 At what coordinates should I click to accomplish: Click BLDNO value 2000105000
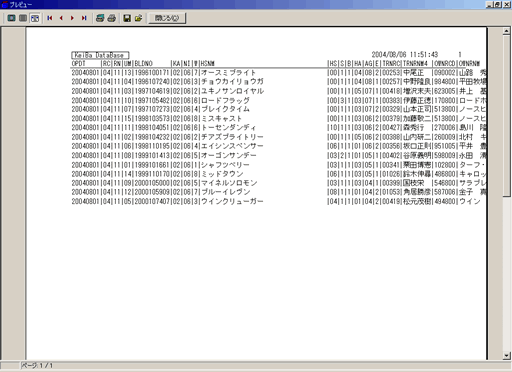152,183
